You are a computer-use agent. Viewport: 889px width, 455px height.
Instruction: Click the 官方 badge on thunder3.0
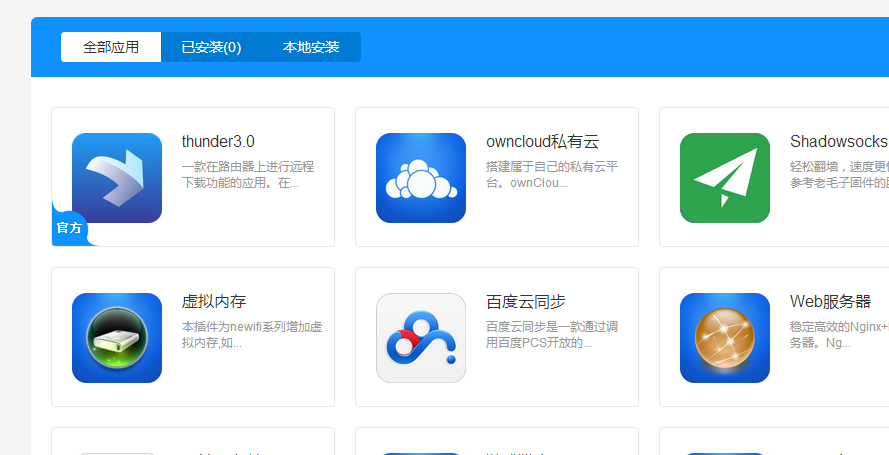(69, 228)
